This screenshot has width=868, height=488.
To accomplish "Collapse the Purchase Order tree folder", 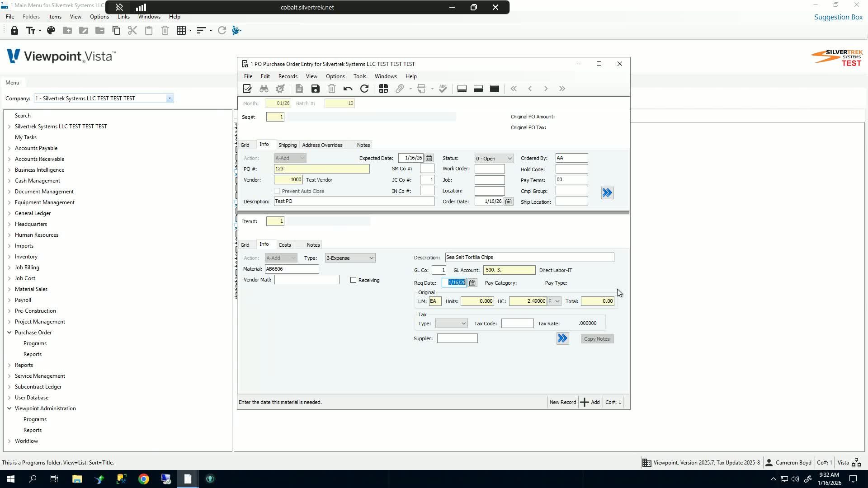I will coord(9,333).
